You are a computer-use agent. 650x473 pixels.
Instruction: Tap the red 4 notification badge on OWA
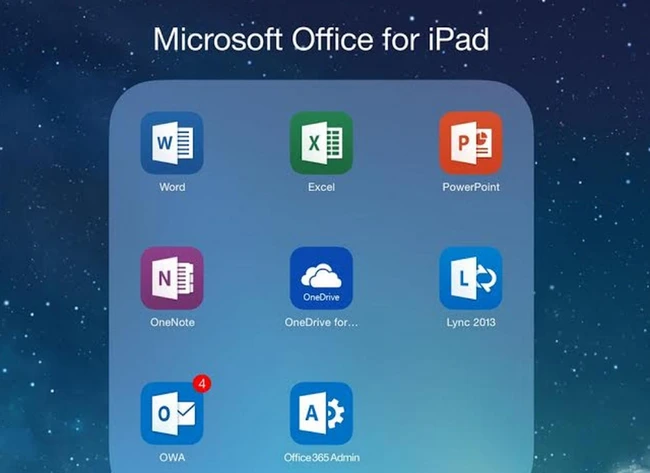coord(202,384)
